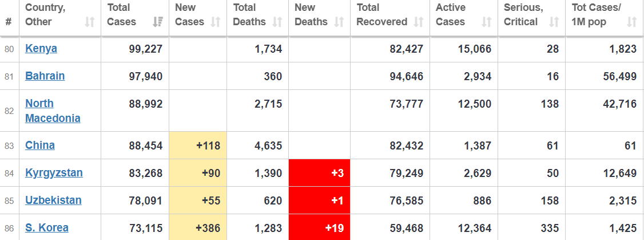The height and width of the screenshot is (240, 644).
Task: Click the # rank column header
Action: click(9, 22)
